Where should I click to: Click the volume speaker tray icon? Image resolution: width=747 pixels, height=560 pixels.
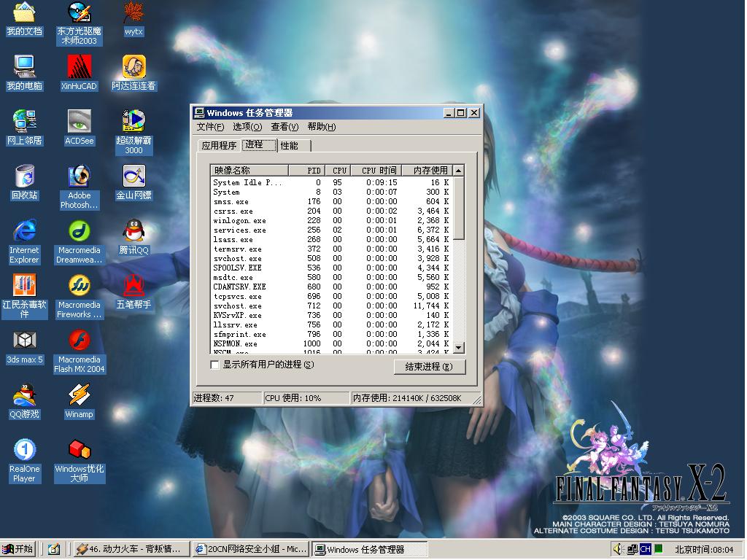(x=617, y=549)
